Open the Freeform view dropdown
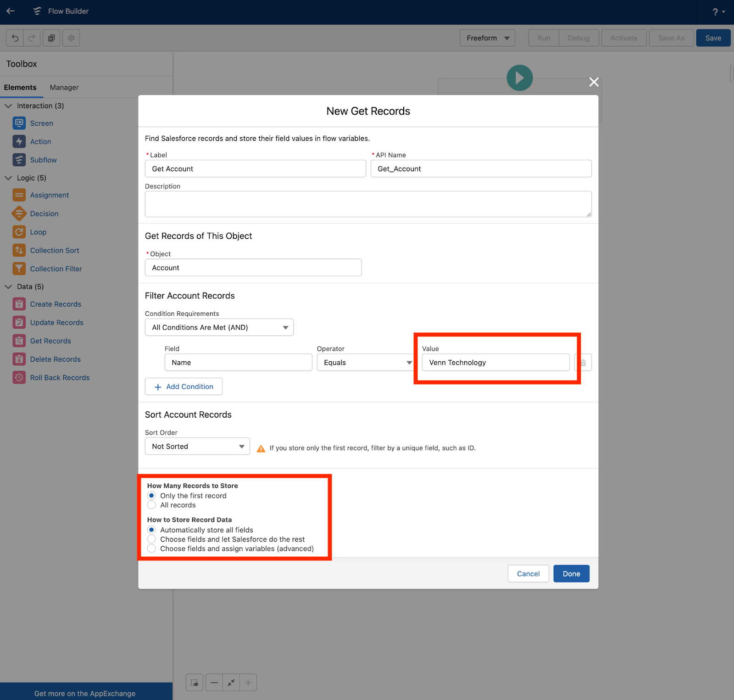 [487, 38]
